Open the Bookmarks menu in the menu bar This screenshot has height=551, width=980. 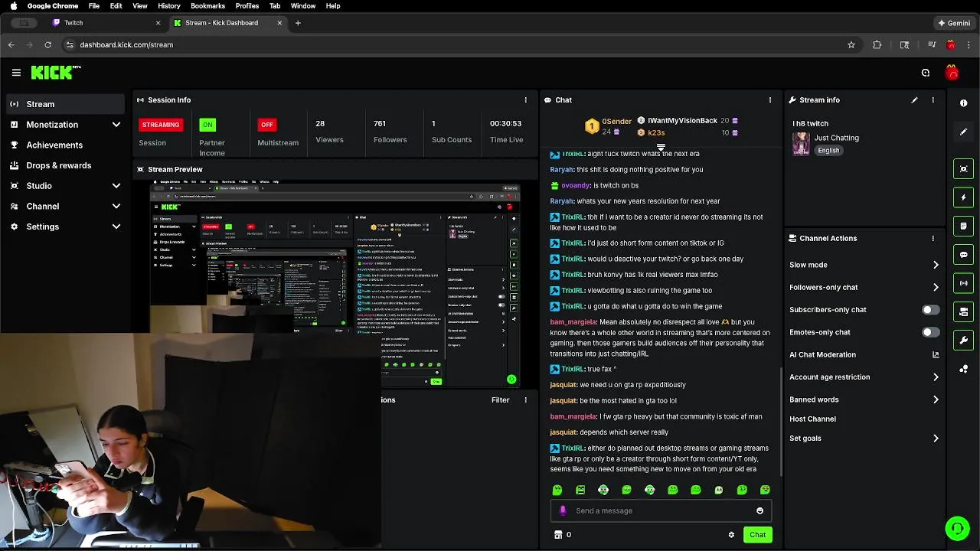click(207, 6)
